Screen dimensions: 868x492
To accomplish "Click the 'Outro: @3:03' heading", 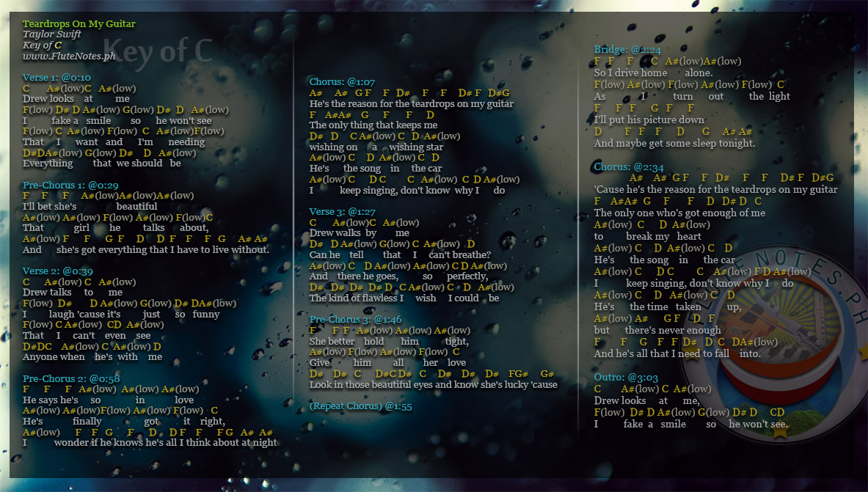I will [626, 378].
